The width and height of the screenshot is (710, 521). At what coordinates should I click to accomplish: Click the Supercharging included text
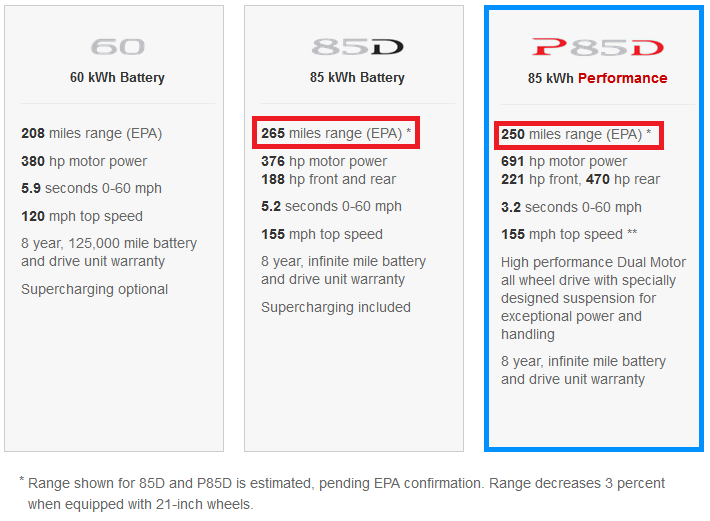coord(336,307)
